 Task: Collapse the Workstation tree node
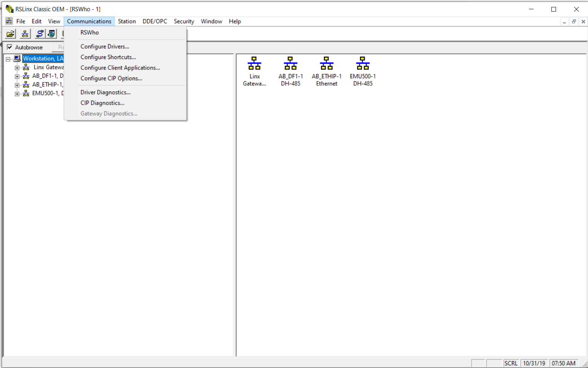pyautogui.click(x=8, y=59)
